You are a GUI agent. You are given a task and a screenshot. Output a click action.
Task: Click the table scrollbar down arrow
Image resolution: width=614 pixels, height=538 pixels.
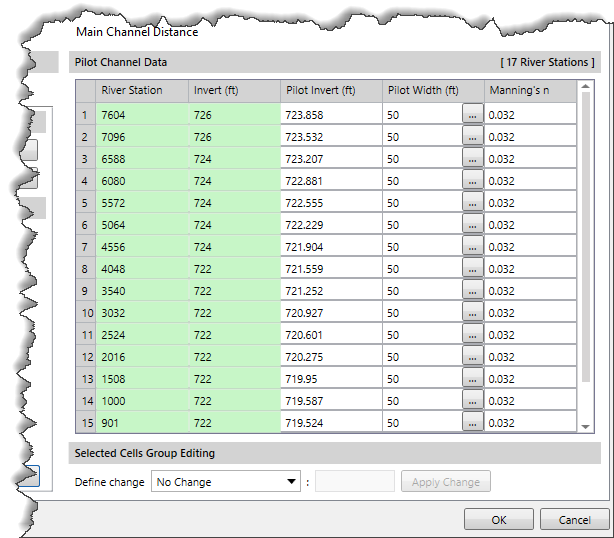click(585, 427)
